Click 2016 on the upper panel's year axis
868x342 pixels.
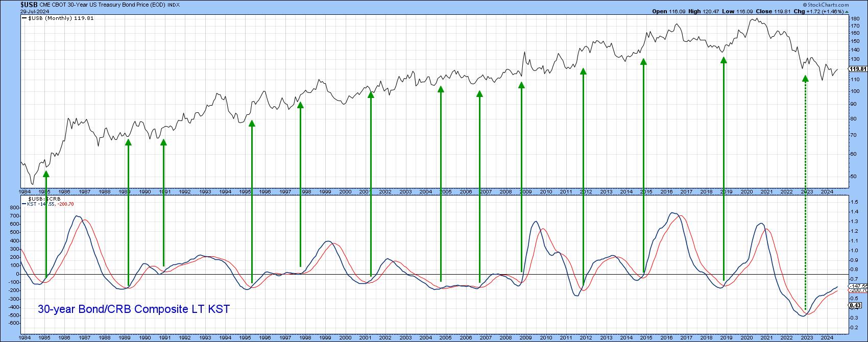pos(666,192)
